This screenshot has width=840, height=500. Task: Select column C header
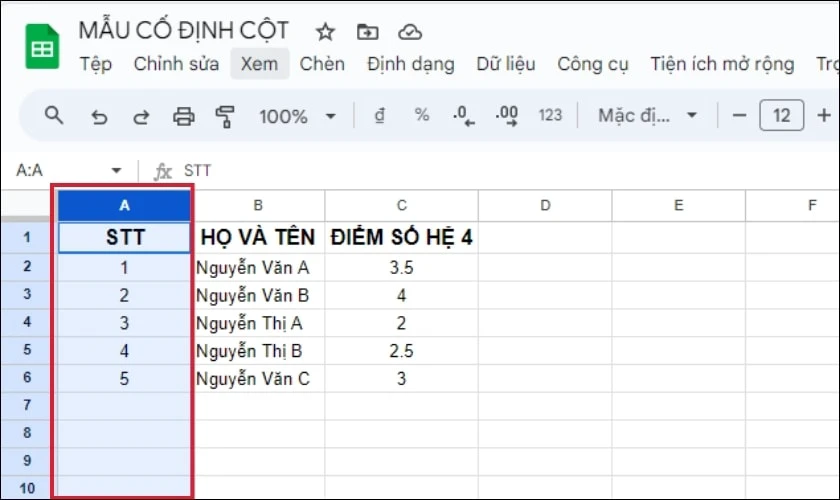(401, 205)
